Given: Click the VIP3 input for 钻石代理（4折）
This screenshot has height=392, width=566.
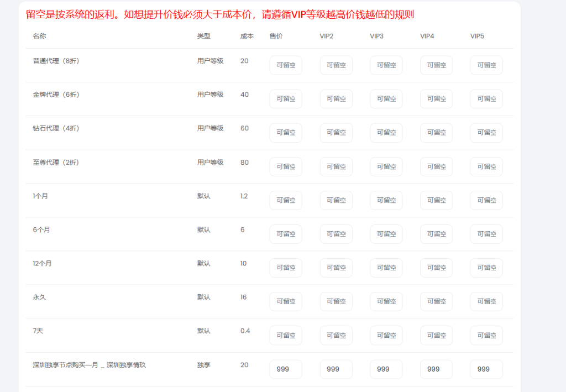Looking at the screenshot, I should (386, 132).
